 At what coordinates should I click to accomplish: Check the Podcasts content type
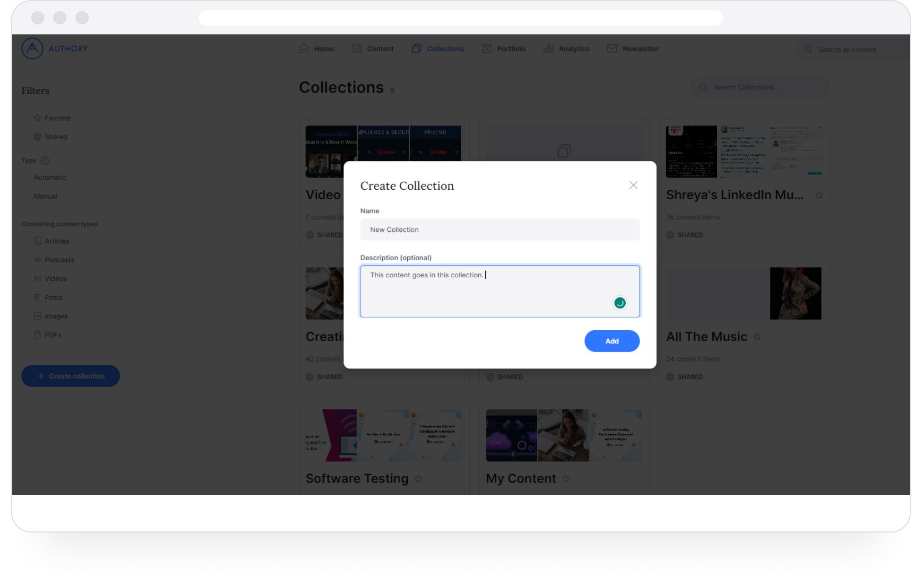(26, 260)
